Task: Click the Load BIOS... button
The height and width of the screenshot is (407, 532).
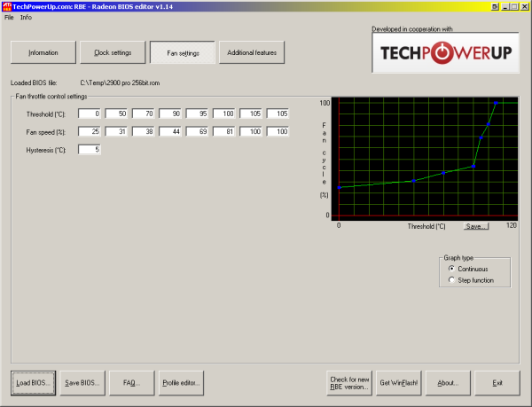Action: (34, 383)
